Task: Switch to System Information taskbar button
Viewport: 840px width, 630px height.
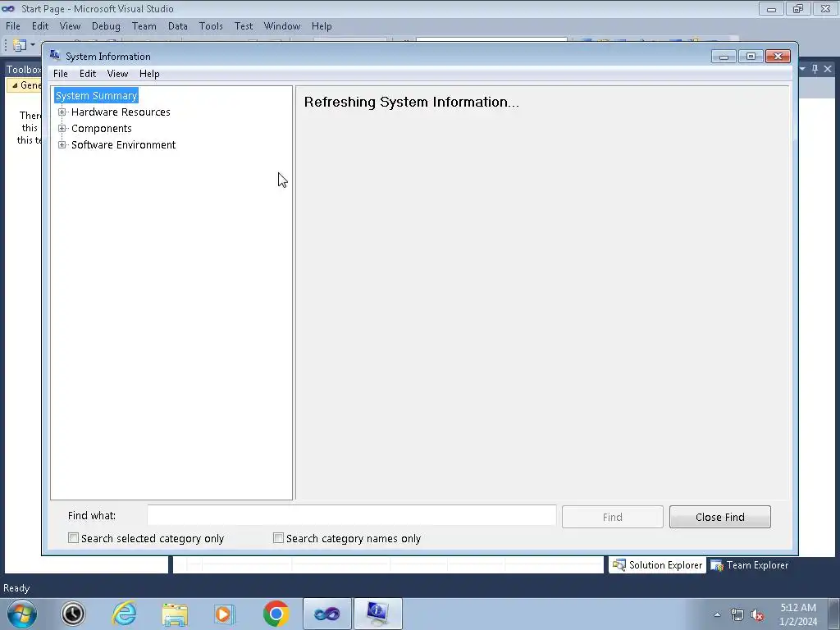Action: (x=377, y=614)
